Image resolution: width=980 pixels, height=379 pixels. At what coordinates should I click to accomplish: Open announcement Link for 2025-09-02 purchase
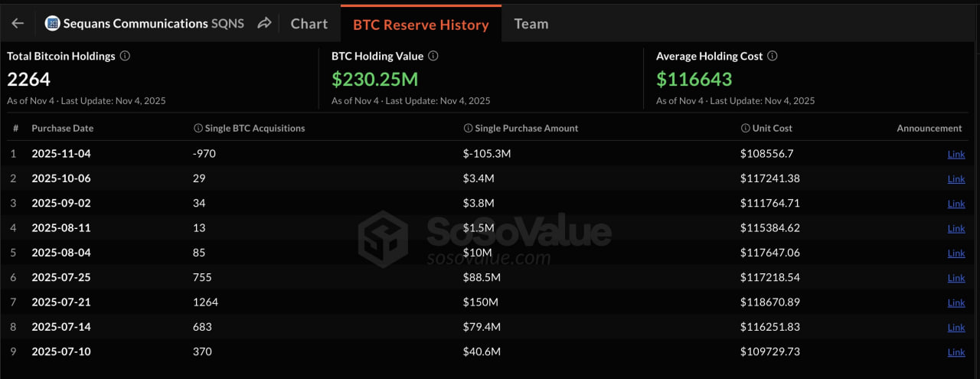coord(956,204)
